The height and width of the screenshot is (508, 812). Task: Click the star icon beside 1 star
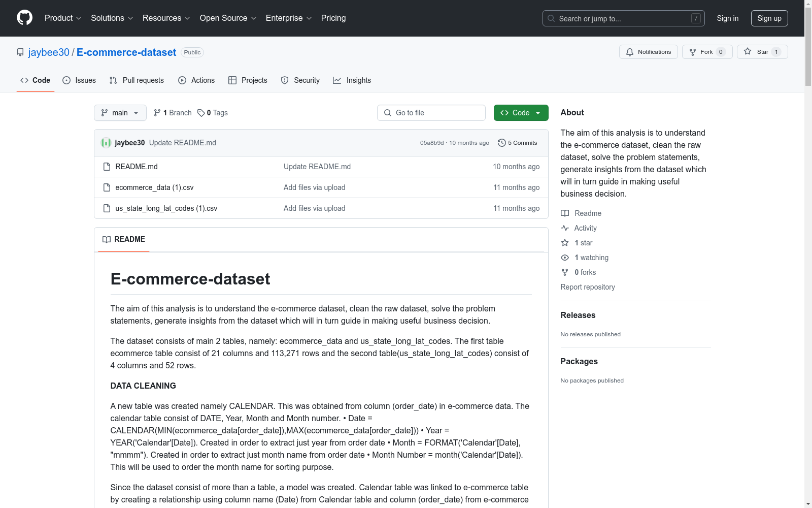coord(565,243)
